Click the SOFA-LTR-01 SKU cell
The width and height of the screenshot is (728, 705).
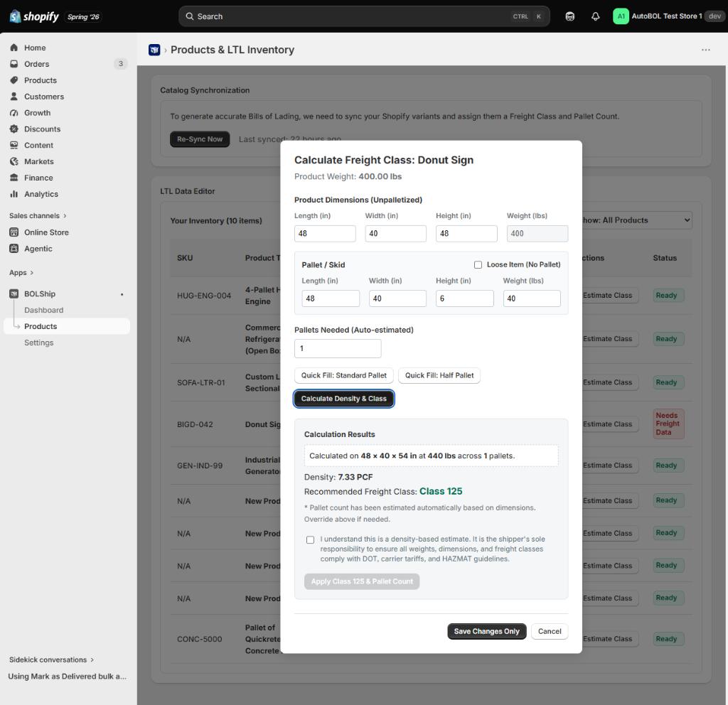(x=201, y=382)
